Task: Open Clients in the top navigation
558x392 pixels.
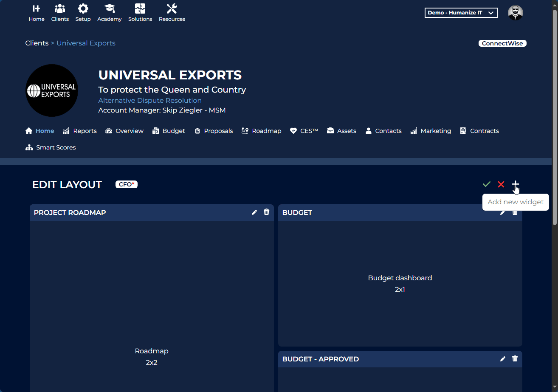Action: point(60,13)
